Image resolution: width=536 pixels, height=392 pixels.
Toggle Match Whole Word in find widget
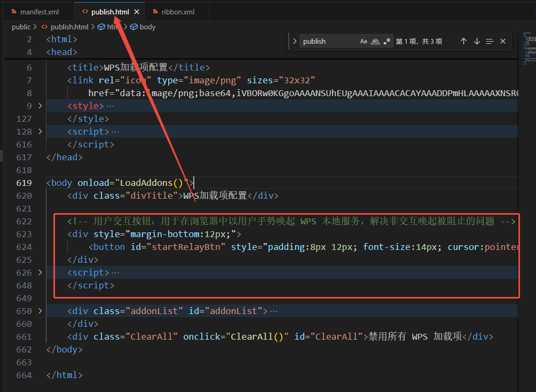(x=375, y=41)
